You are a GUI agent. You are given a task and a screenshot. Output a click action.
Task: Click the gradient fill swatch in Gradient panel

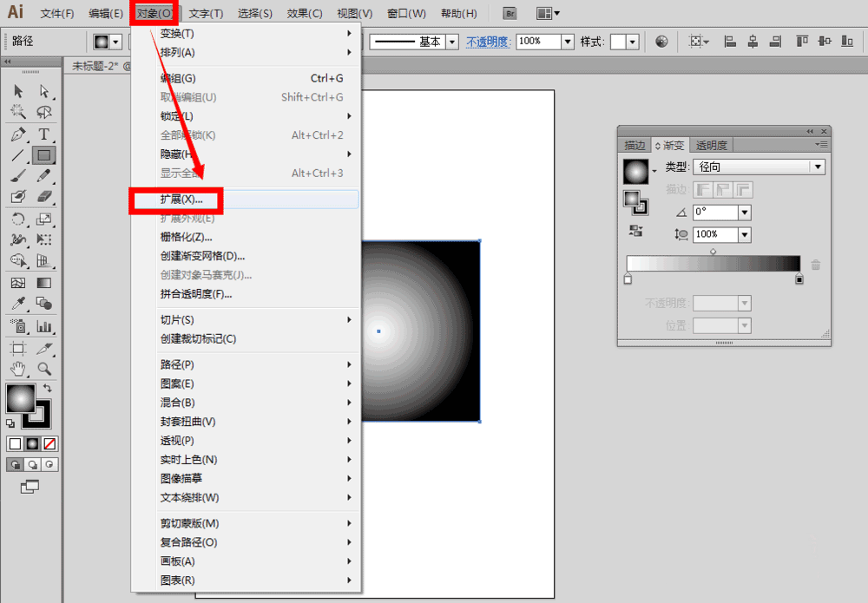coord(635,172)
